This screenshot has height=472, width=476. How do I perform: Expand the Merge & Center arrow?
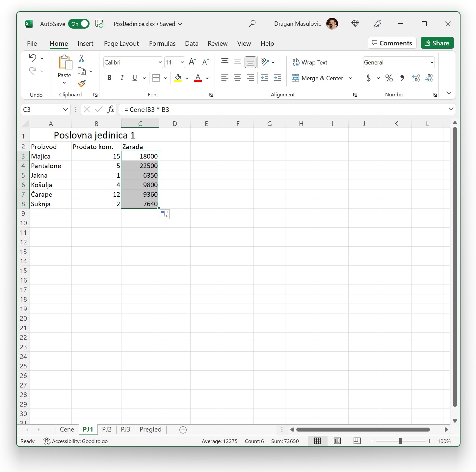pos(351,78)
